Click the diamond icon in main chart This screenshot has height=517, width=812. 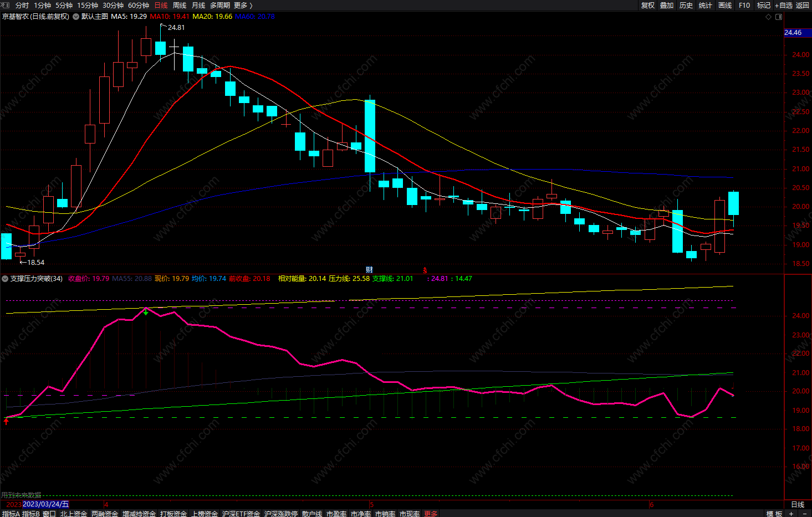tap(768, 17)
